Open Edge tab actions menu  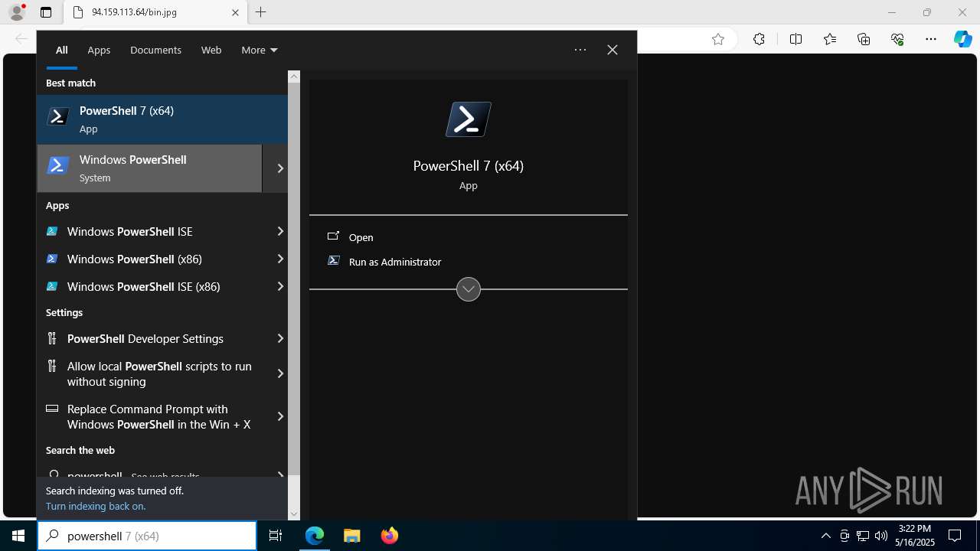click(x=46, y=12)
